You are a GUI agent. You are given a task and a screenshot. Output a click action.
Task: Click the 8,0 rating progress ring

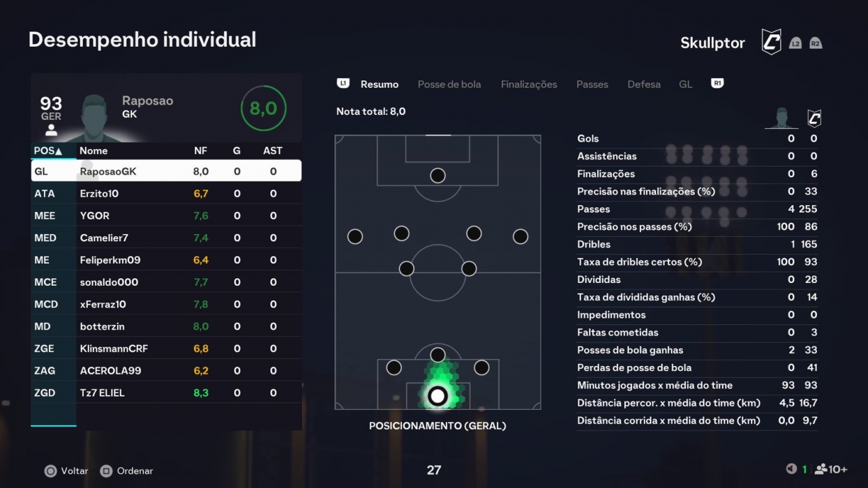264,108
